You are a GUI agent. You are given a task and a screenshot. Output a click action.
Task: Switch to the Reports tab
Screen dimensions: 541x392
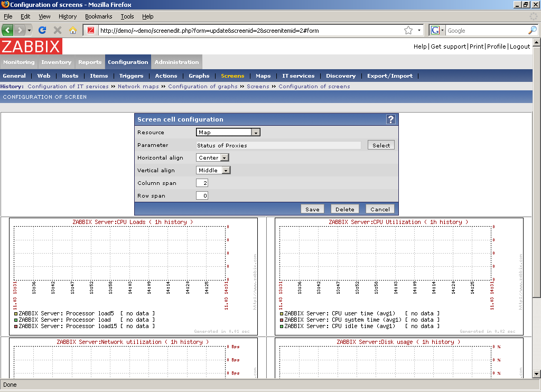point(90,62)
